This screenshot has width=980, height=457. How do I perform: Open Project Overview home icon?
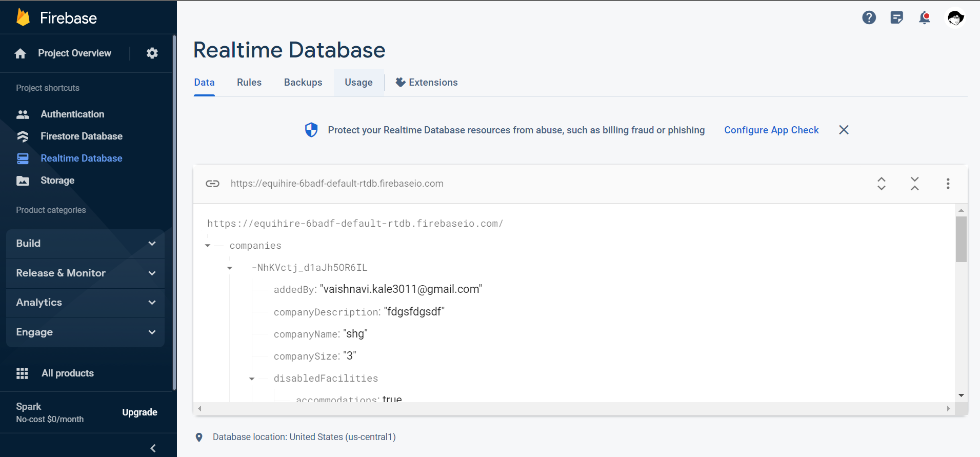[x=21, y=53]
